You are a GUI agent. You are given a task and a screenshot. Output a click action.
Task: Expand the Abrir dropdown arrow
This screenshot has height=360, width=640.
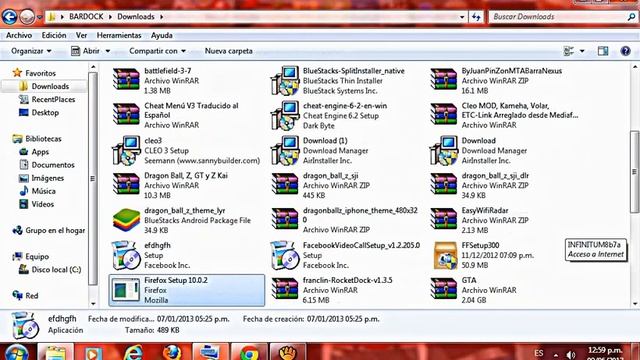[x=108, y=51]
